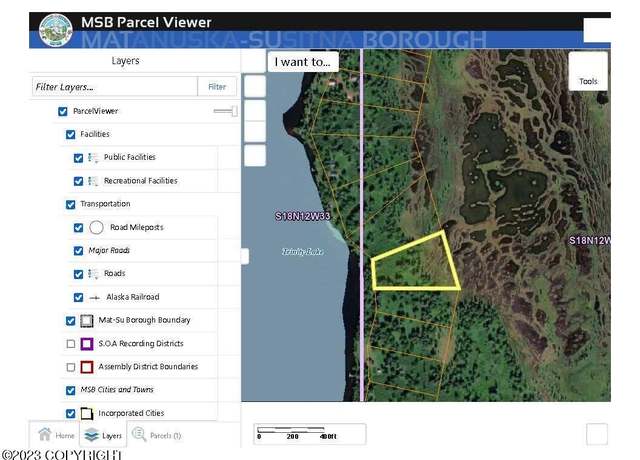
Task: Uncheck the Transportation group checkbox
Action: (71, 204)
